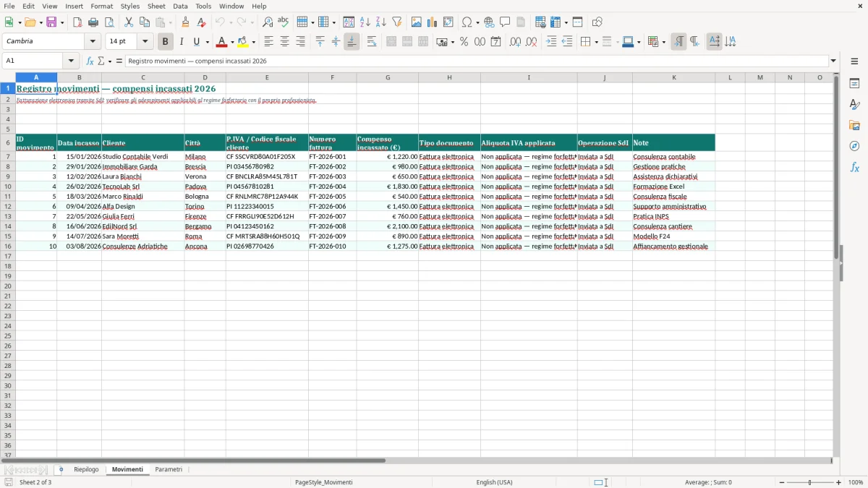Click the Sort Descending icon
This screenshot has height=488, width=868.
pos(381,22)
